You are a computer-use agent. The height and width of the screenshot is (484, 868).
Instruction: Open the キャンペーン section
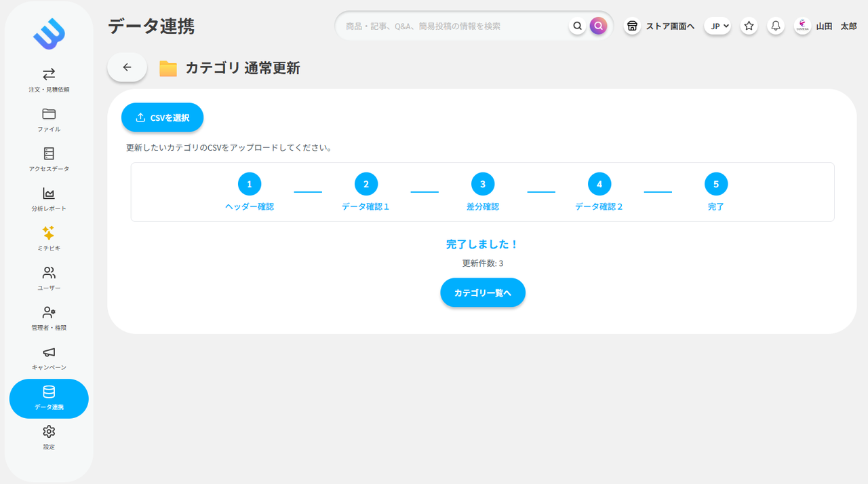tap(48, 354)
